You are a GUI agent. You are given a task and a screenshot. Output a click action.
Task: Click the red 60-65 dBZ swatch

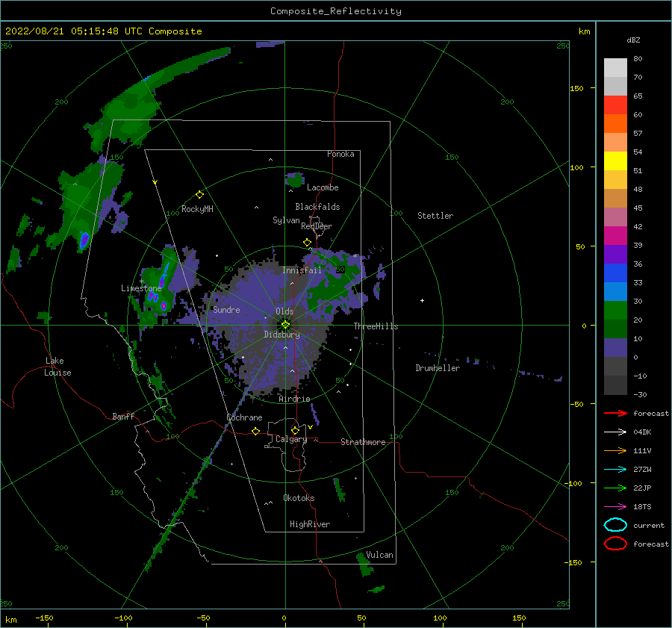(x=615, y=105)
